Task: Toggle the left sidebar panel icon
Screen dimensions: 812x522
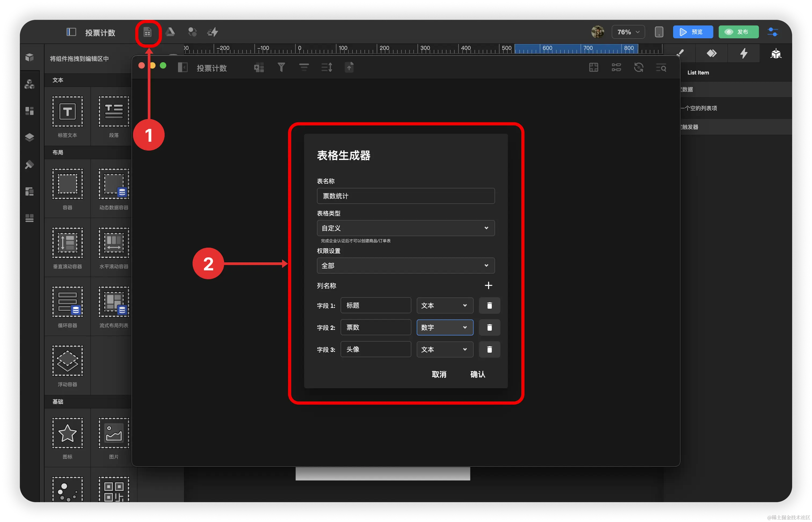Action: tap(71, 32)
